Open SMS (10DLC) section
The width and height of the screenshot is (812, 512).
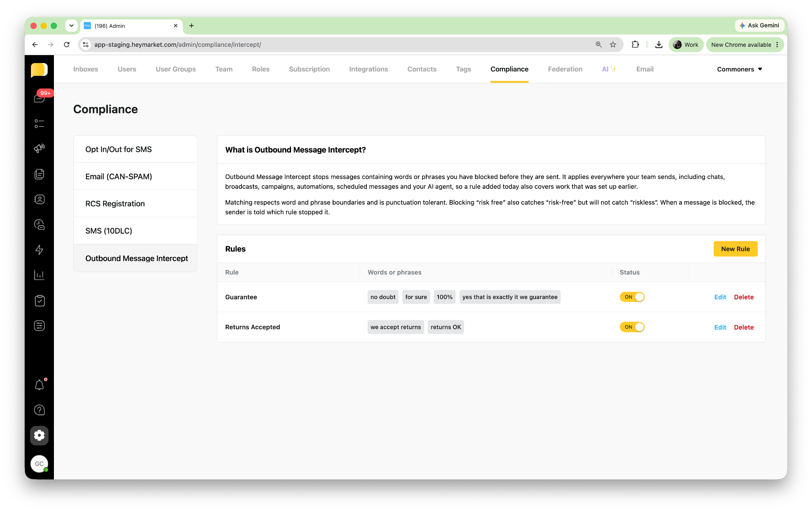(135, 231)
